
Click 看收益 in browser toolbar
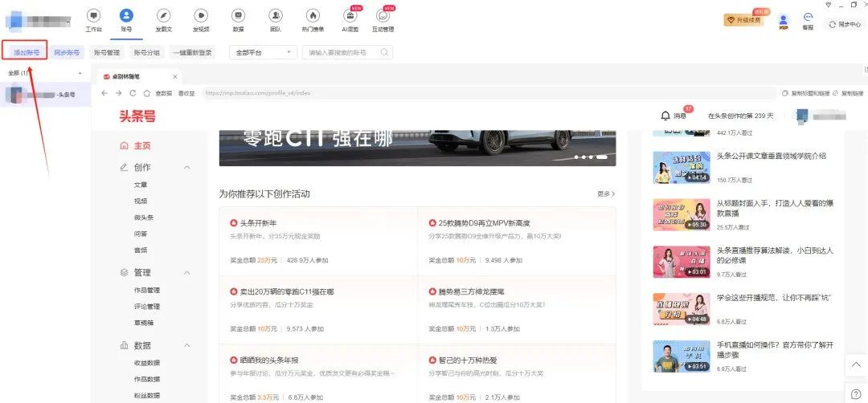pyautogui.click(x=186, y=93)
